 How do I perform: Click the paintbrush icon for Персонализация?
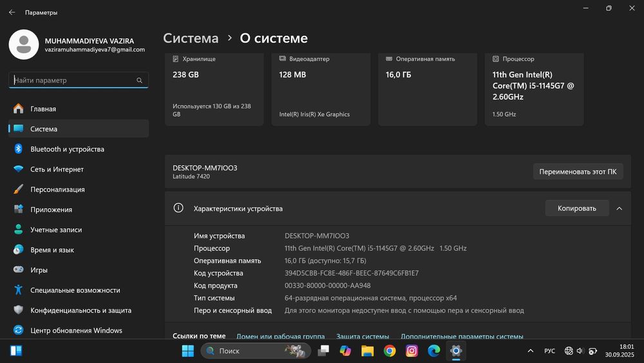(18, 189)
